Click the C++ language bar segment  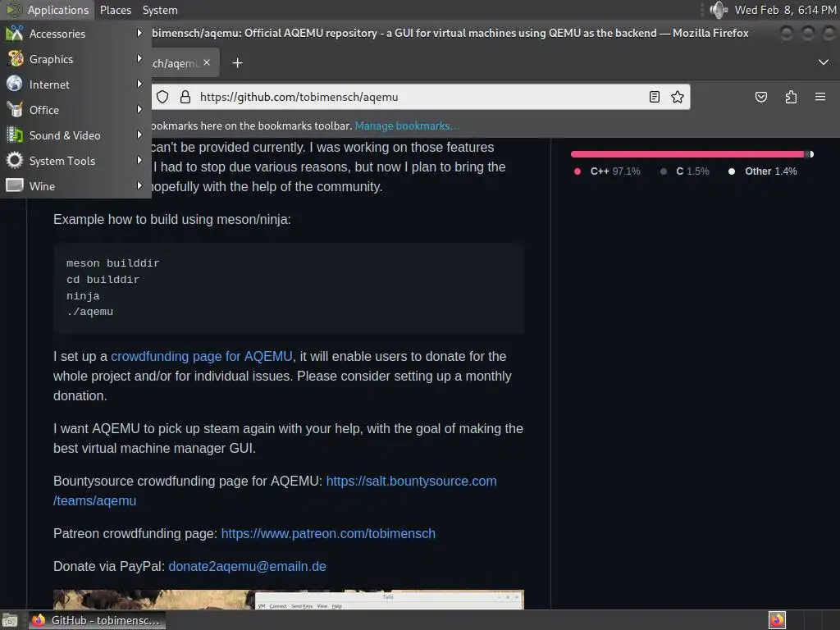pyautogui.click(x=688, y=154)
